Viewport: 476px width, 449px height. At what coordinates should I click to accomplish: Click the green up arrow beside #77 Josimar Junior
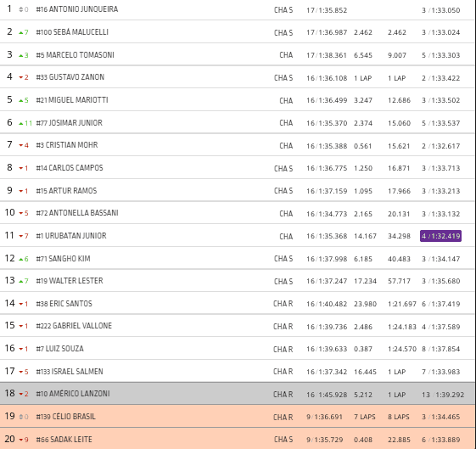[21, 123]
